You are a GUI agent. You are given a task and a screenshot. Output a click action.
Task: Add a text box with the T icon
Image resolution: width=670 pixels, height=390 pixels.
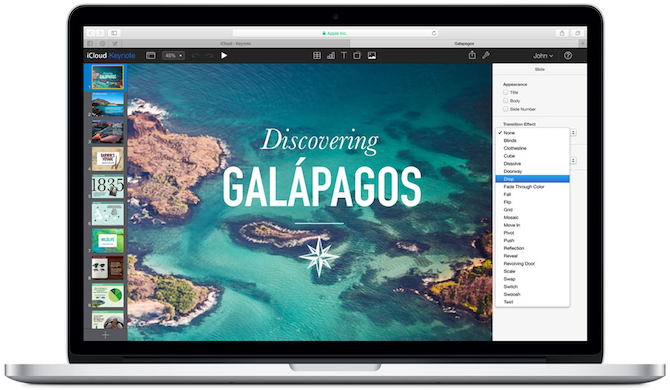(x=344, y=56)
